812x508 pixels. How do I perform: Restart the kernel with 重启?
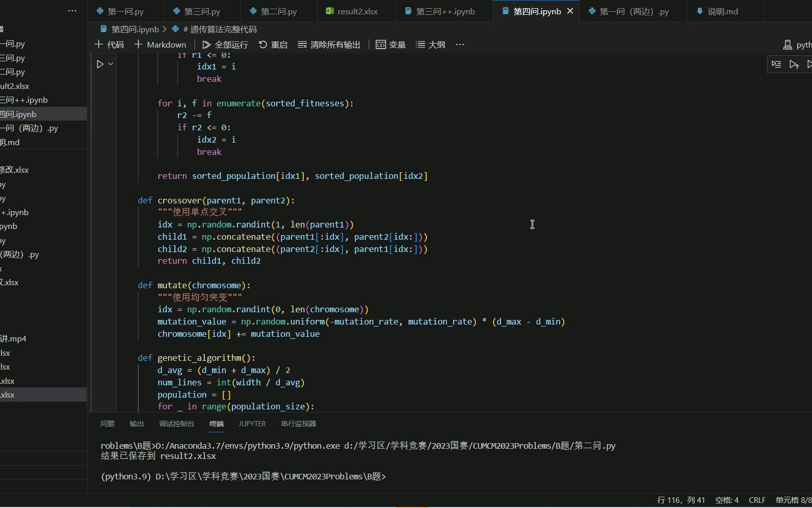pos(273,44)
